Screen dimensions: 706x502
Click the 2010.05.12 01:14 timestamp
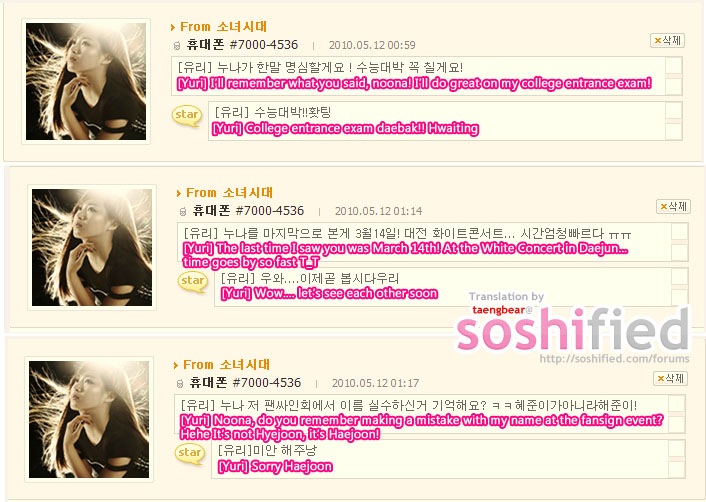click(378, 211)
